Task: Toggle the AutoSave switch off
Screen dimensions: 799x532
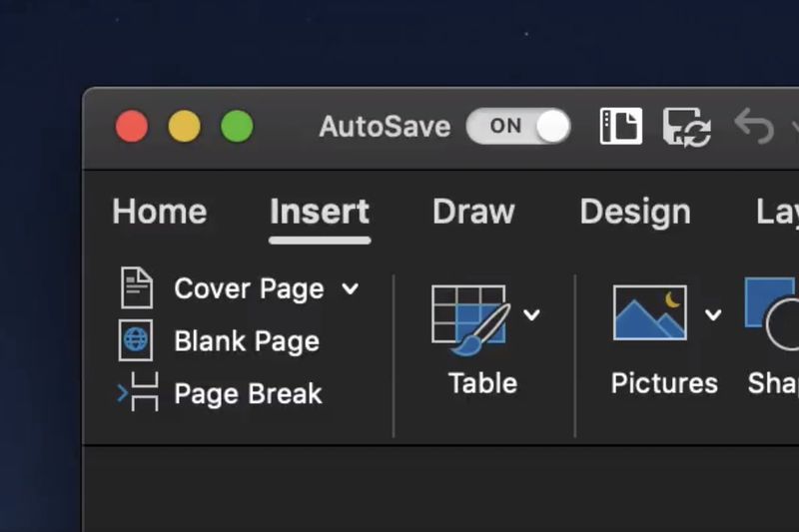Action: pos(518,127)
